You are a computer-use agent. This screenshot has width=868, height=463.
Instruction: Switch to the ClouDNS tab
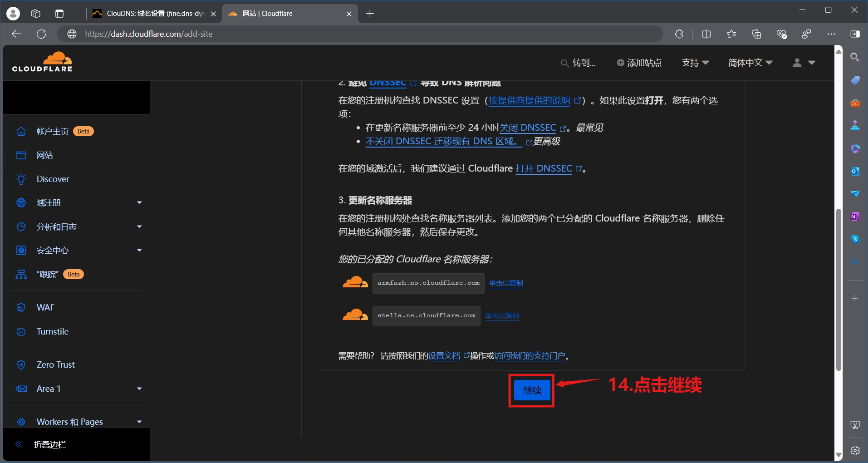pyautogui.click(x=154, y=14)
